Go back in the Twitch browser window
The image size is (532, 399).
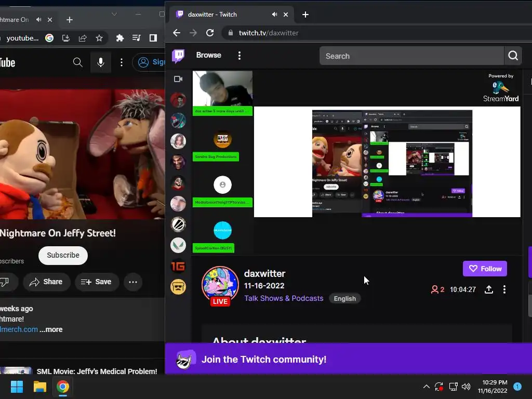pyautogui.click(x=177, y=33)
